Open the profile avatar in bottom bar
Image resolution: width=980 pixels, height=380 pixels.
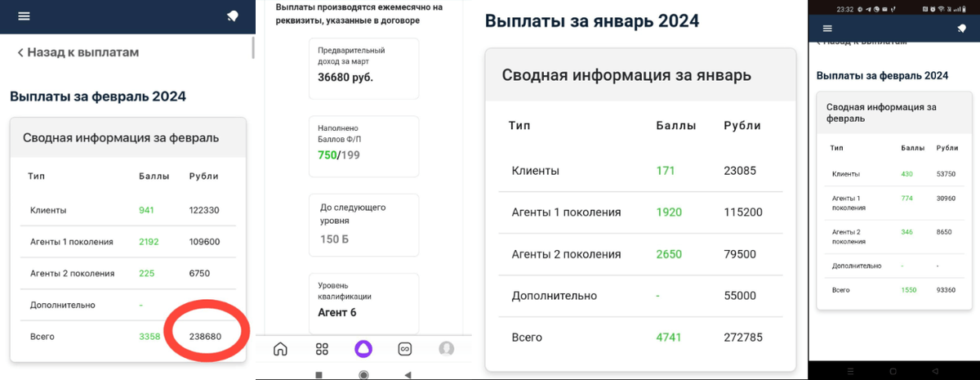[446, 349]
